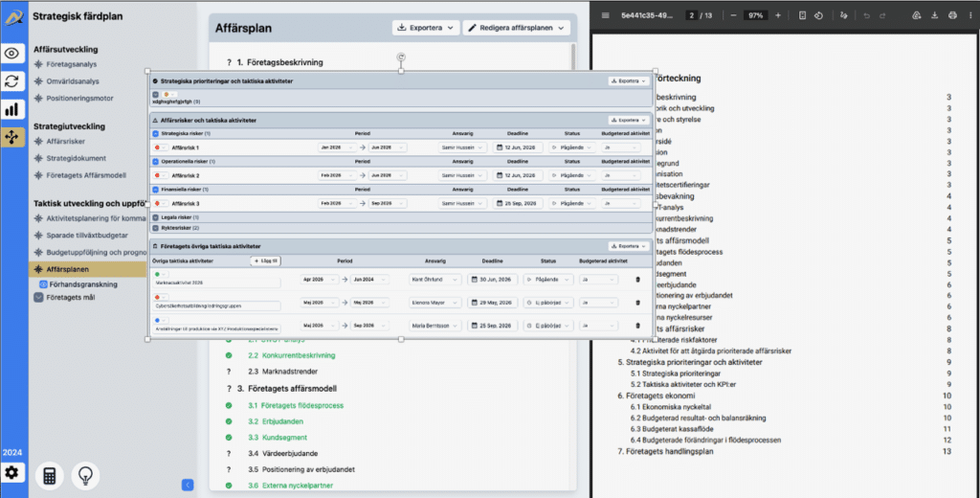Open Budgetuppföljning och prognos menu item

(94, 253)
